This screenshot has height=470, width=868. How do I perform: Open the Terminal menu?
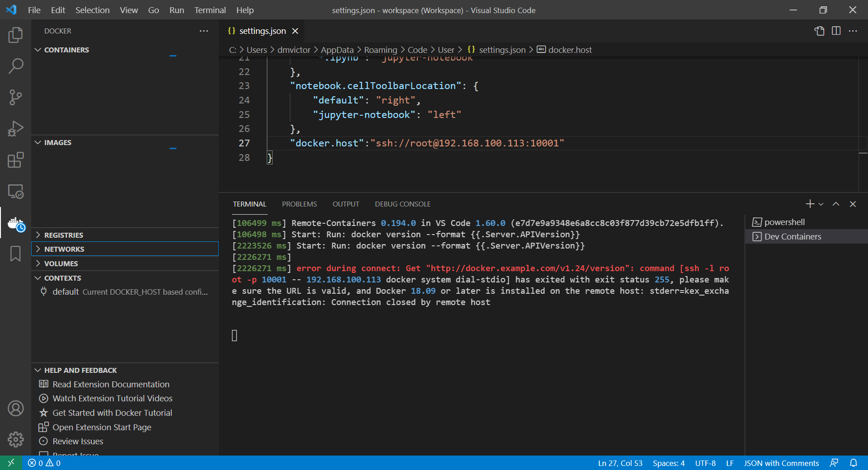210,10
